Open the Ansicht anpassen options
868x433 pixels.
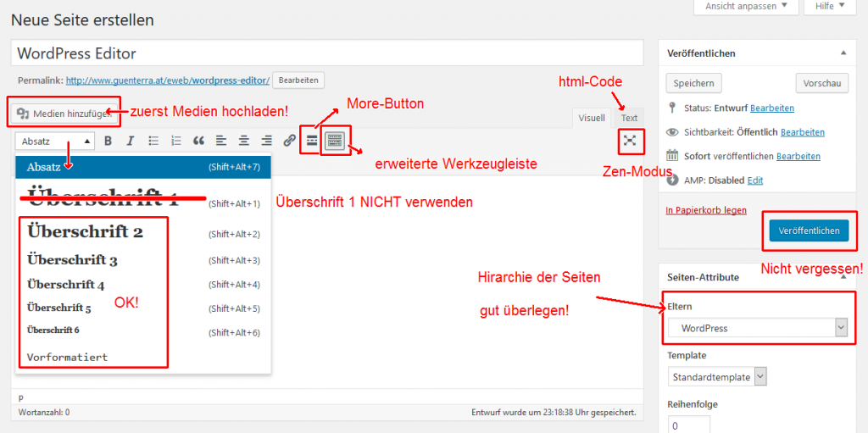(746, 7)
